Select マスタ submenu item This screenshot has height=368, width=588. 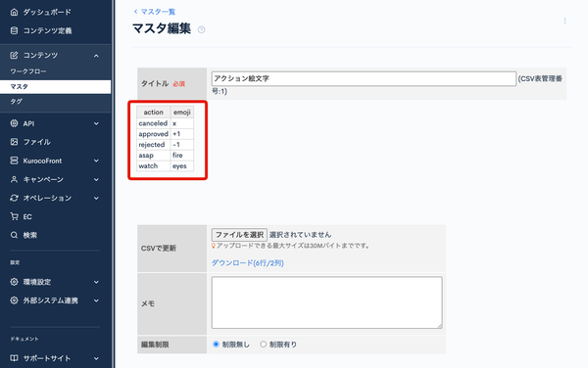[55, 86]
